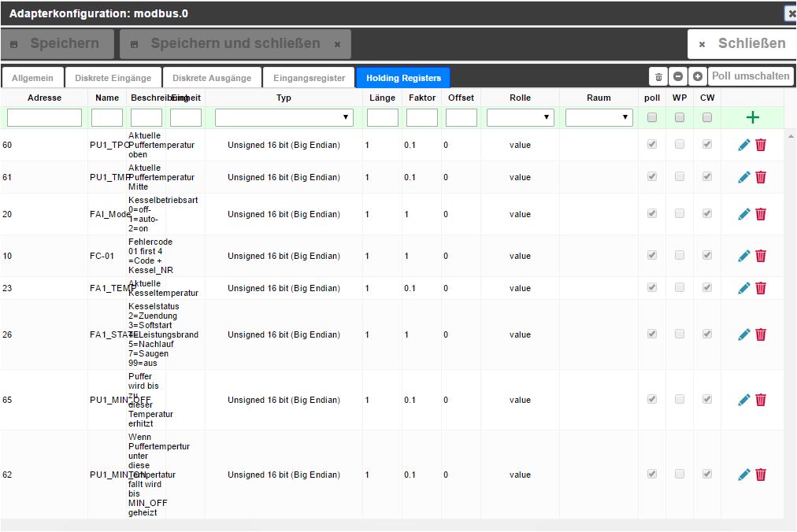Viewport: 797px width, 532px height.
Task: Click the plus circle toolbar icon
Action: (x=698, y=76)
